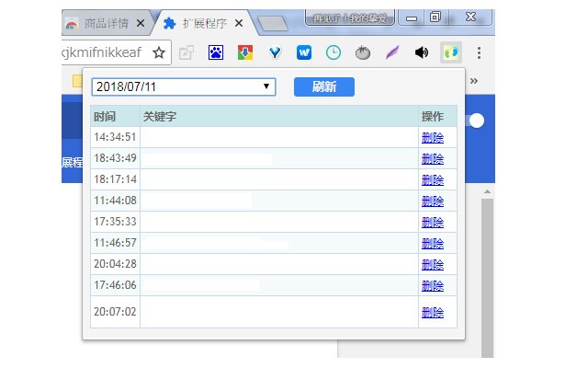This screenshot has height=368, width=588.
Task: Expand the bookmarks bar overflow chevron
Action: tap(475, 81)
